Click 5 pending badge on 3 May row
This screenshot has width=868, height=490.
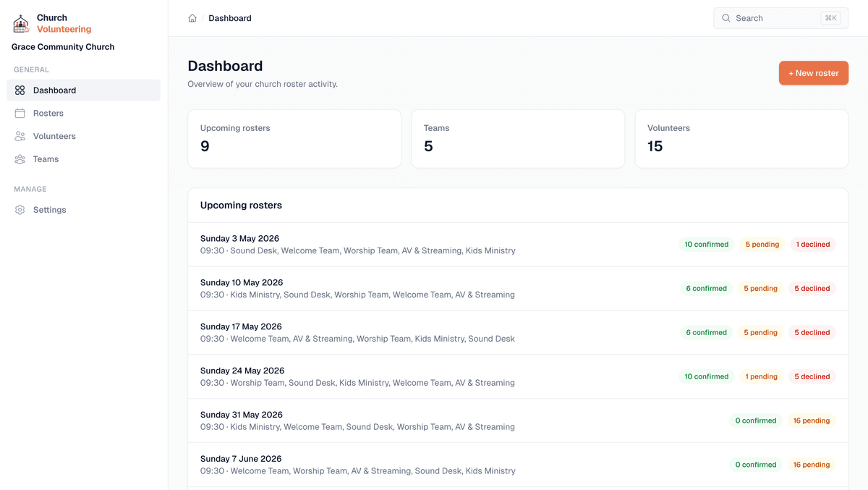point(762,245)
